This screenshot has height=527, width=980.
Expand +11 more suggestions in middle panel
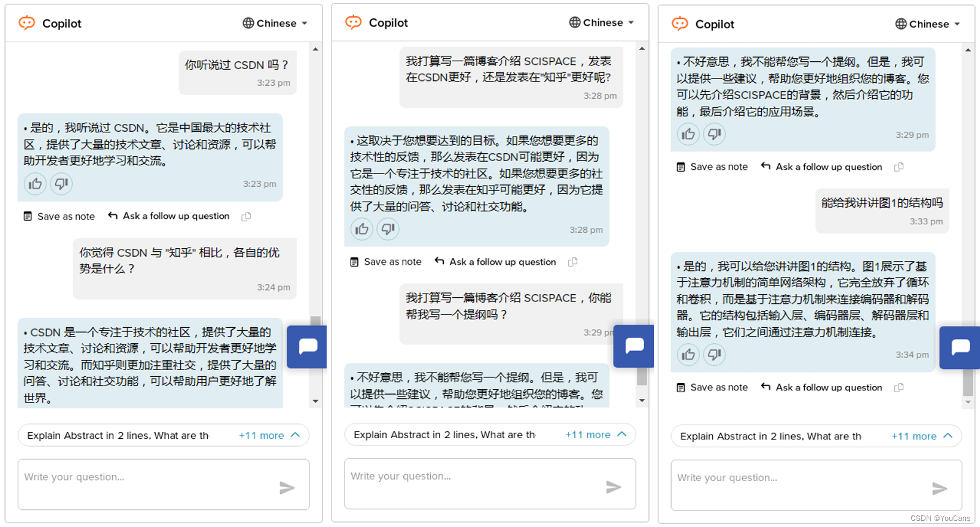[x=596, y=434]
